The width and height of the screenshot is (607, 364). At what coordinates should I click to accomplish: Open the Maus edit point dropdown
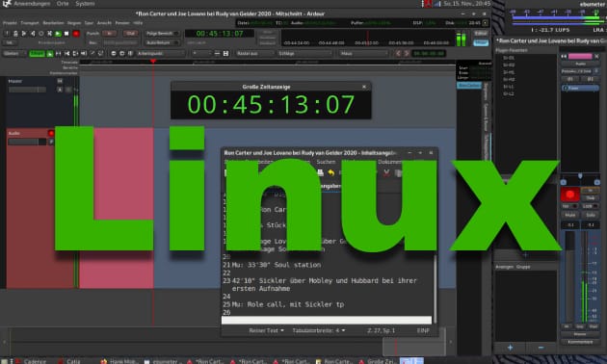tap(363, 53)
